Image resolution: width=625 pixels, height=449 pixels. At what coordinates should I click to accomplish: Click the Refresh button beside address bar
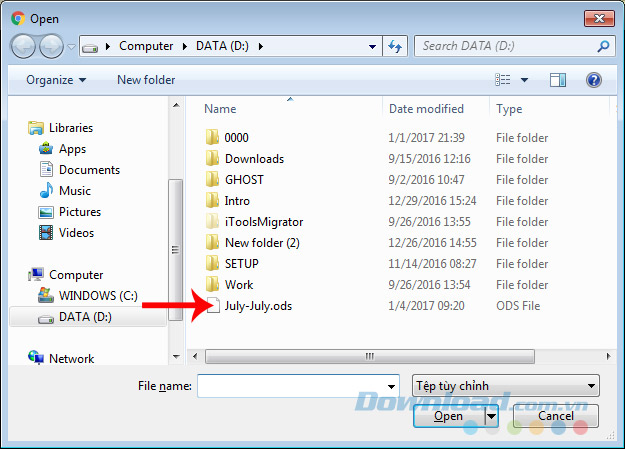point(395,47)
